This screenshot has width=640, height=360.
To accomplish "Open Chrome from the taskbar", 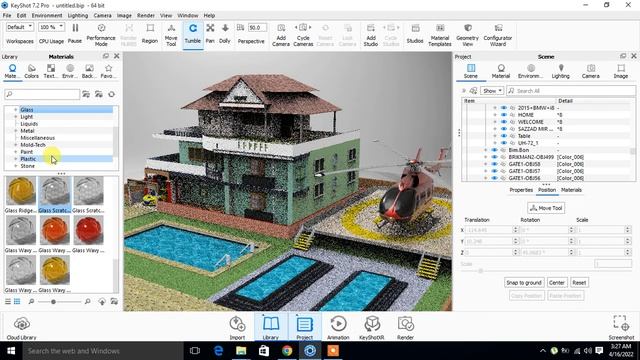I will 287,351.
